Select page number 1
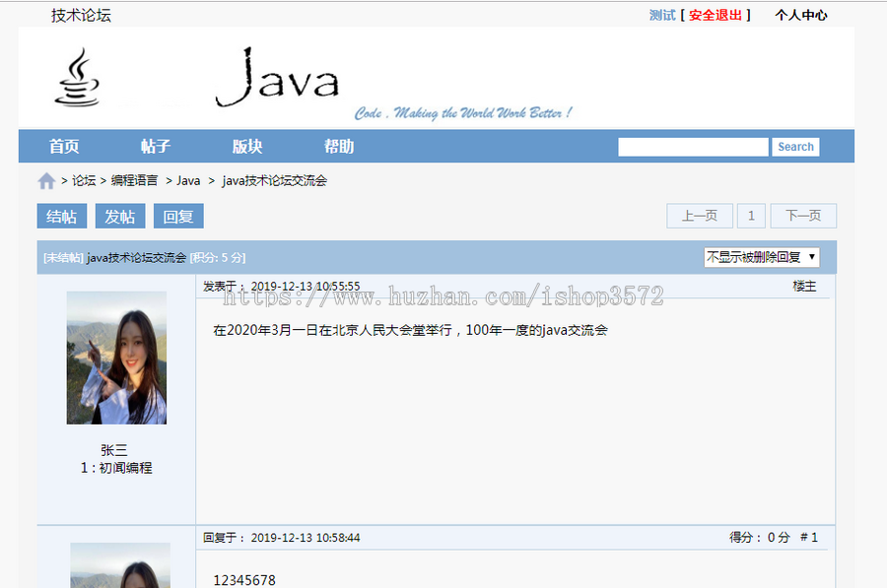The height and width of the screenshot is (588, 887). [x=751, y=216]
